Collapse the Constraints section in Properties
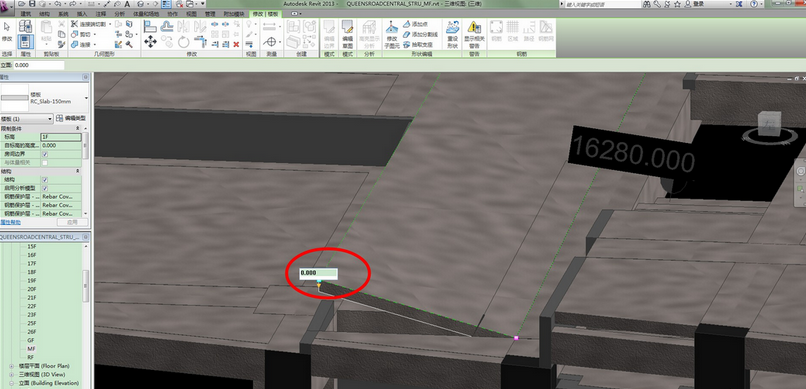 click(77, 128)
